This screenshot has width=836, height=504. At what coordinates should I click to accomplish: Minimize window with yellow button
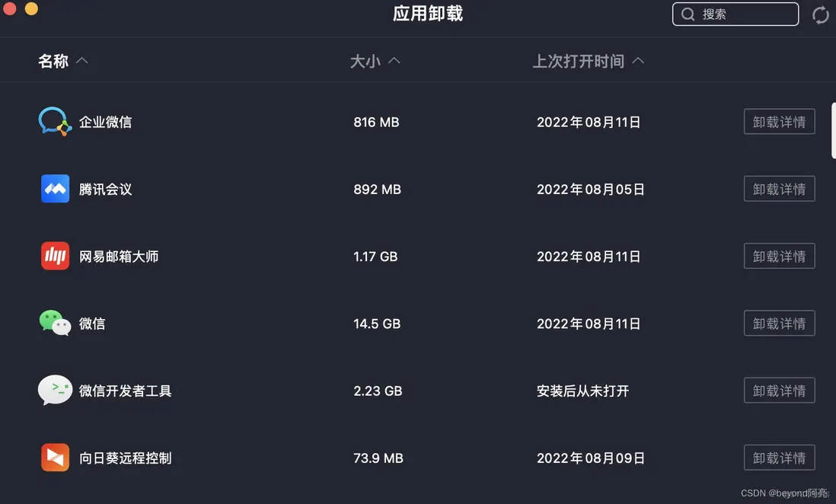(x=31, y=9)
